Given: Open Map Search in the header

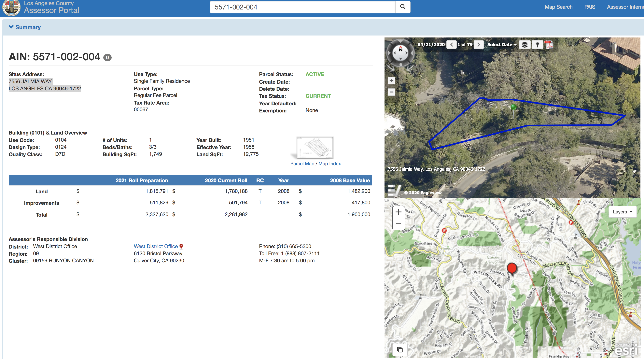Looking at the screenshot, I should click(558, 7).
